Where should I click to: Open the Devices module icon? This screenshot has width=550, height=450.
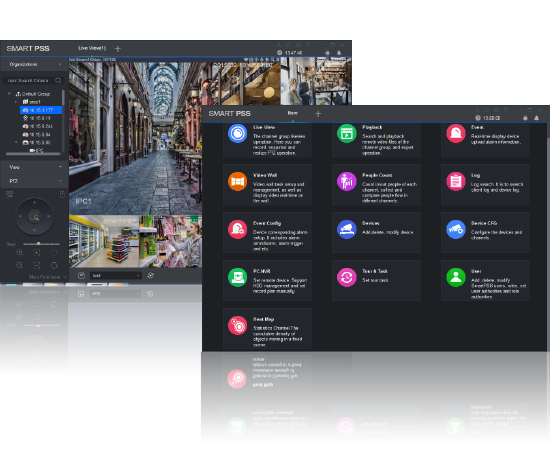coord(347,229)
